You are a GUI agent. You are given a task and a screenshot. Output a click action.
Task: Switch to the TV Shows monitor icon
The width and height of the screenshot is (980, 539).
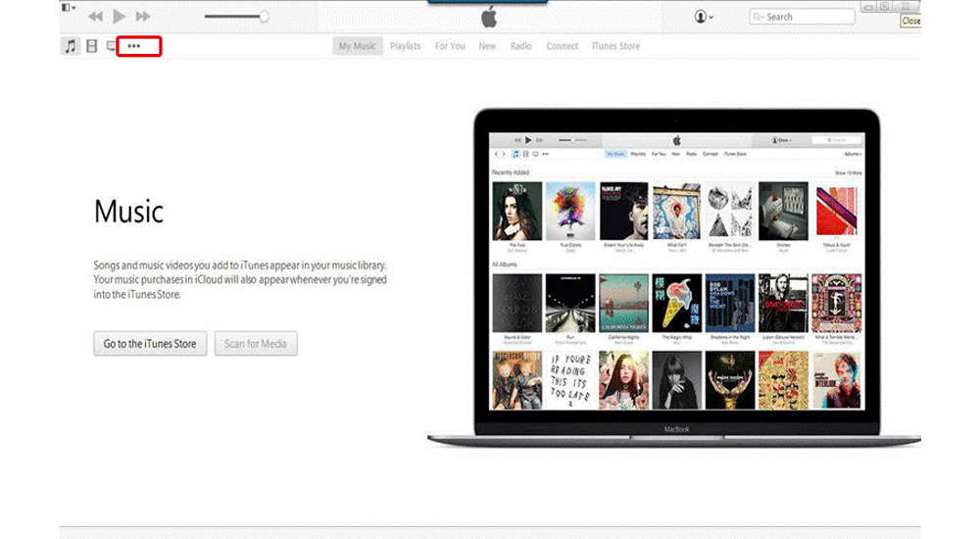pos(111,46)
